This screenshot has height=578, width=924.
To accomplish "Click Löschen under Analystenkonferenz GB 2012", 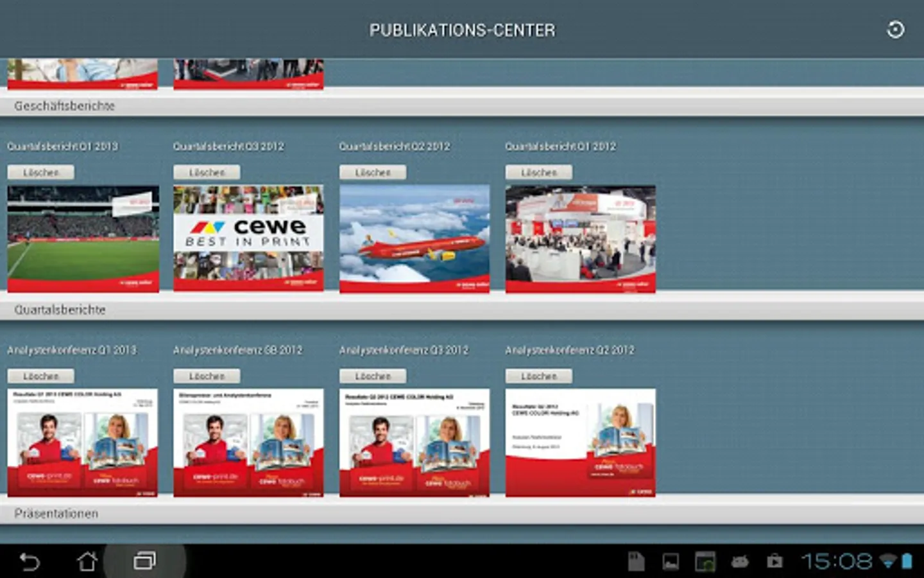I will coord(207,376).
